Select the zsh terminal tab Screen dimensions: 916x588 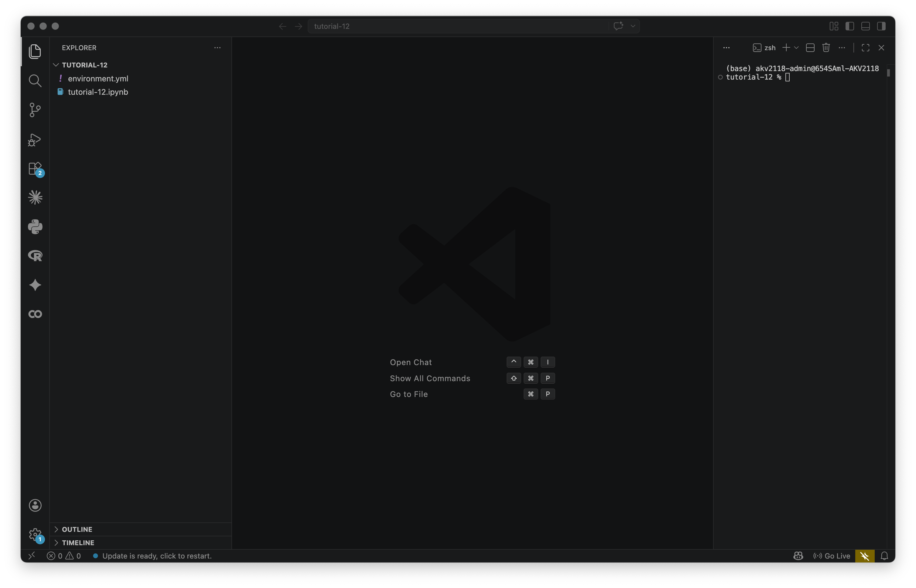coord(764,48)
